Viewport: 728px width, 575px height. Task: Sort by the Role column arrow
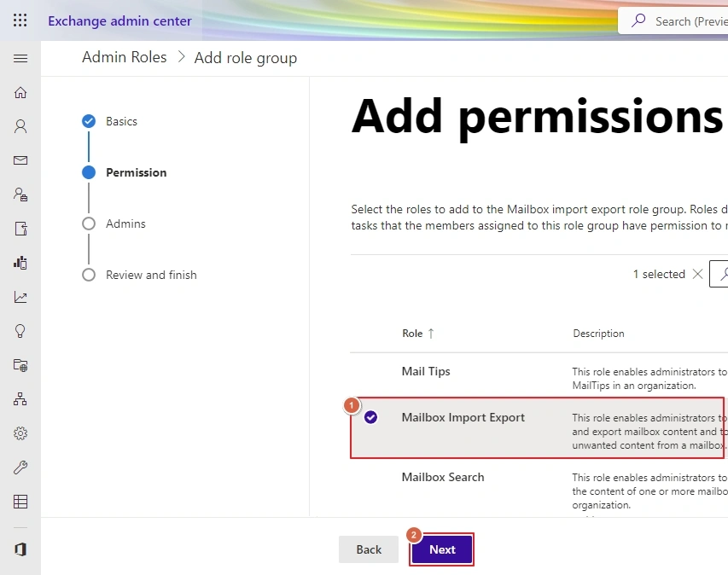(431, 334)
